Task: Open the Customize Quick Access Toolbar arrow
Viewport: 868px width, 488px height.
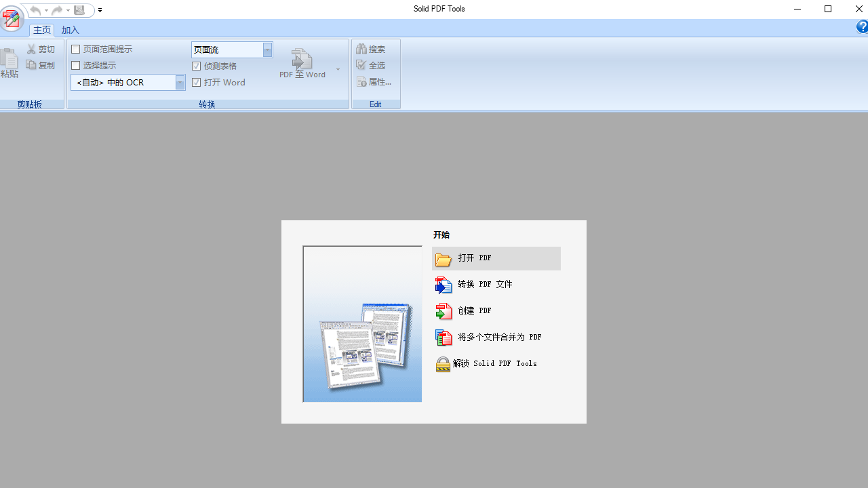Action: [100, 10]
